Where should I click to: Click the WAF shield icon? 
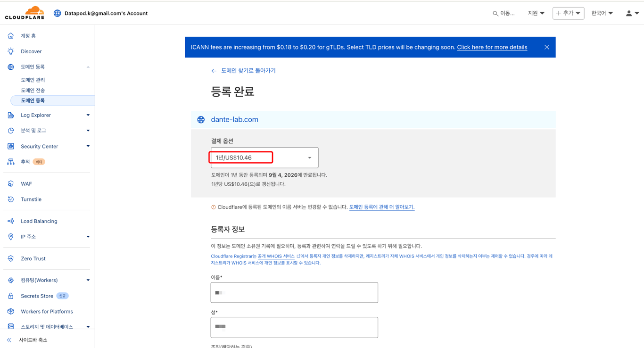click(11, 184)
